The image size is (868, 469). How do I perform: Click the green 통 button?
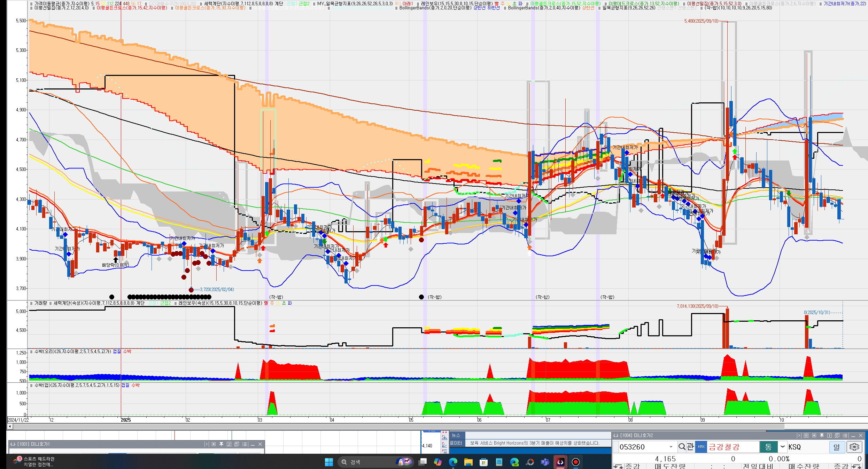[768, 447]
